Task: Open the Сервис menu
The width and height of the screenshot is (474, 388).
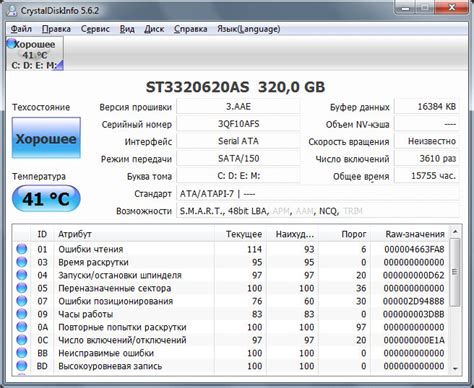Action: click(x=95, y=29)
